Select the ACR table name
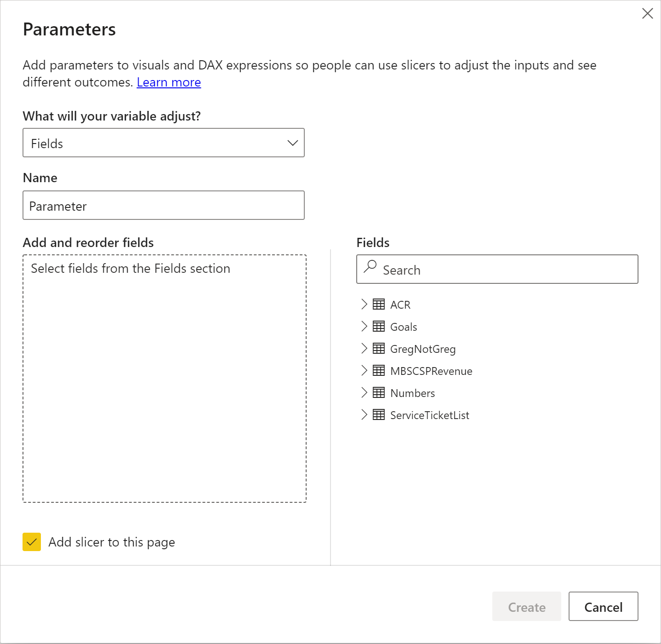661x644 pixels. click(x=400, y=305)
